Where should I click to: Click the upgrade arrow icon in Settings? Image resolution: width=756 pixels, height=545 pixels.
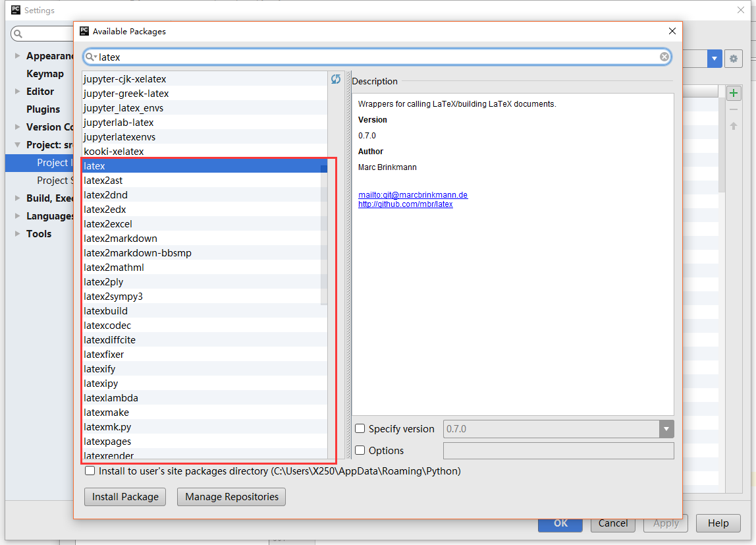pos(734,126)
